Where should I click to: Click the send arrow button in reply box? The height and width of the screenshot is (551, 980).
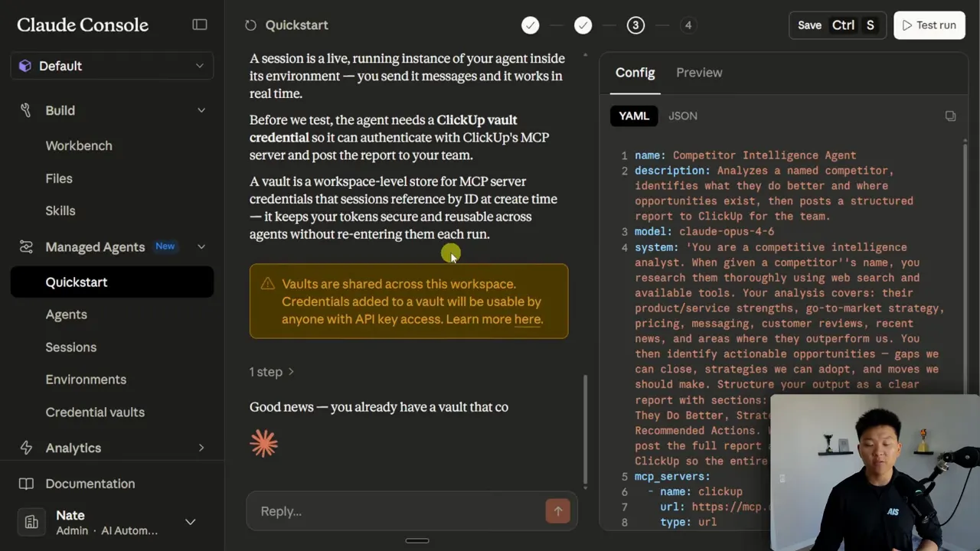pos(557,511)
